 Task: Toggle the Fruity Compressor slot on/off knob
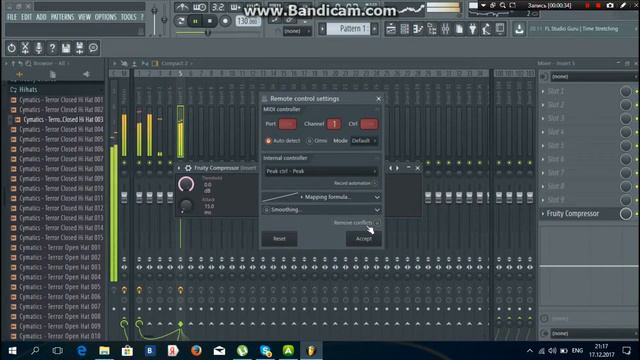pyautogui.click(x=625, y=214)
